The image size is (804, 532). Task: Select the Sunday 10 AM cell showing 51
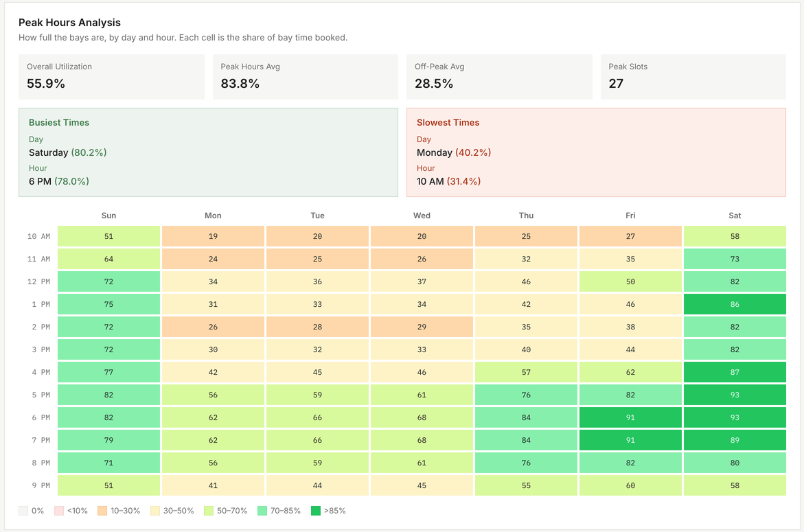pyautogui.click(x=108, y=236)
